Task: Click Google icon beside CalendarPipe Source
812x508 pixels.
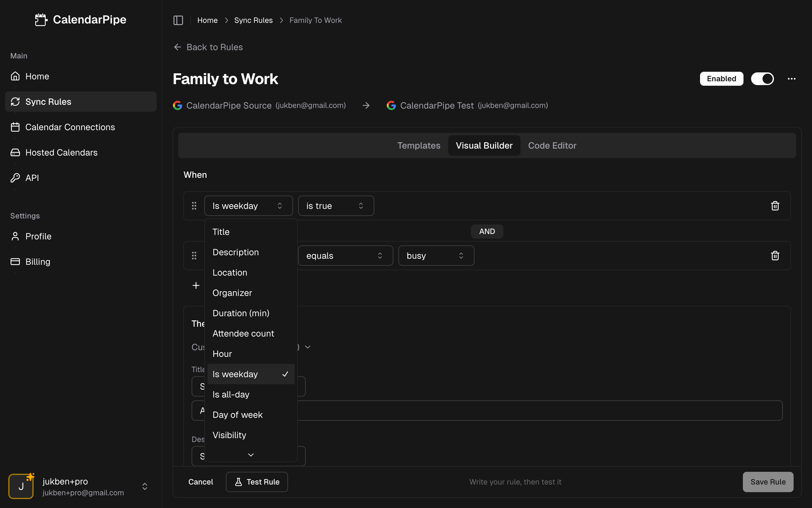Action: [x=178, y=105]
